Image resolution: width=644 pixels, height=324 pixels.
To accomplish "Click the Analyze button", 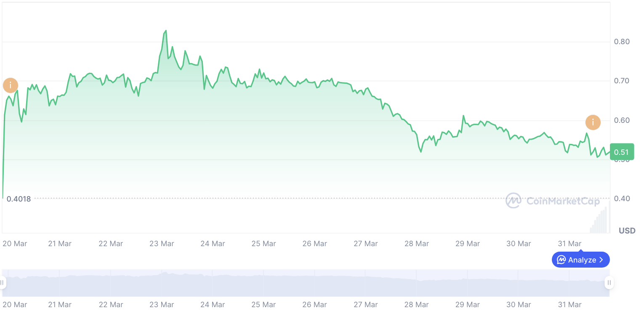I will 580,260.
